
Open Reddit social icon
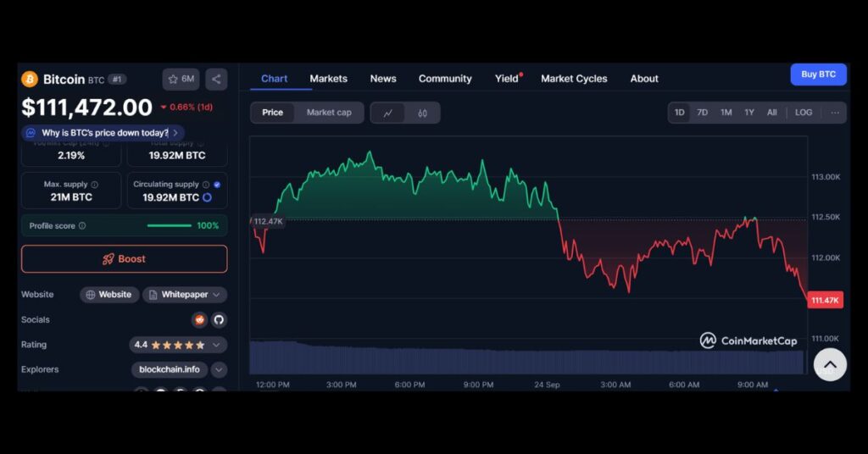199,319
